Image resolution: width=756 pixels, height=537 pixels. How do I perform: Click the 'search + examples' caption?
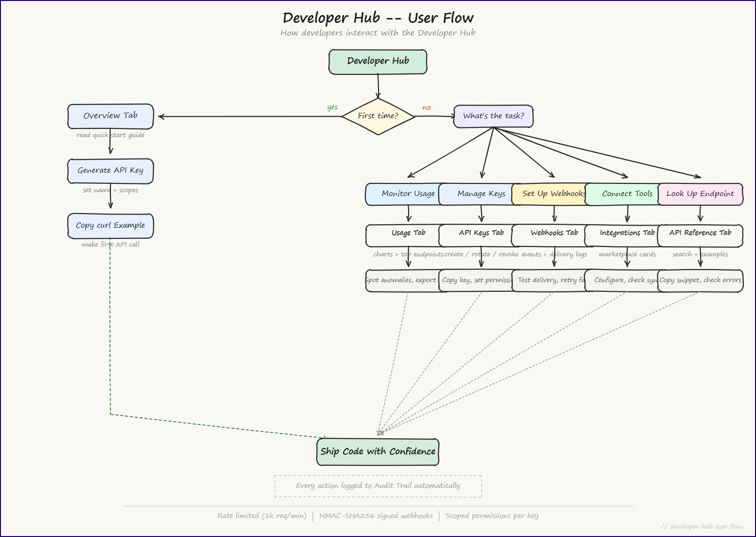700,254
